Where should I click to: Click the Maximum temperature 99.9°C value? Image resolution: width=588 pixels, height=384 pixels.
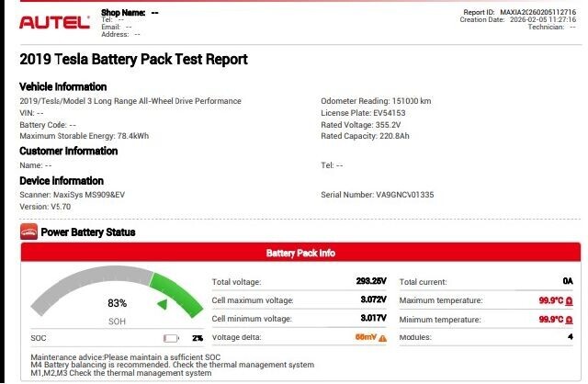[551, 300]
